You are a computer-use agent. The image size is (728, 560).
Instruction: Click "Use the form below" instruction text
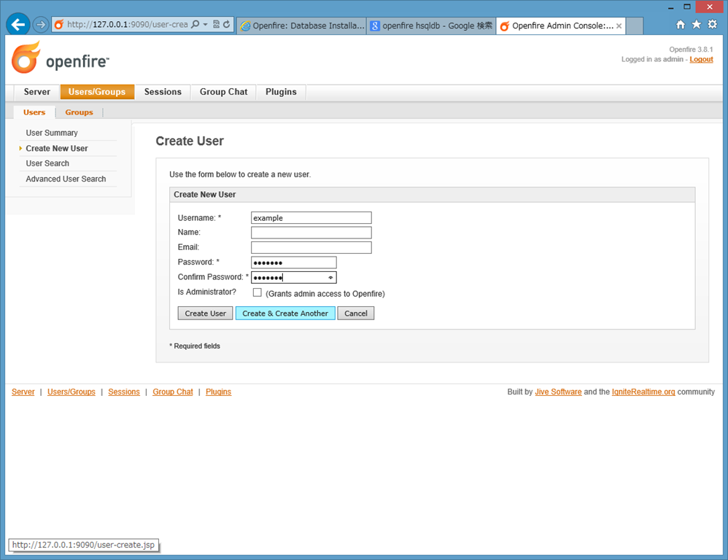tap(240, 174)
